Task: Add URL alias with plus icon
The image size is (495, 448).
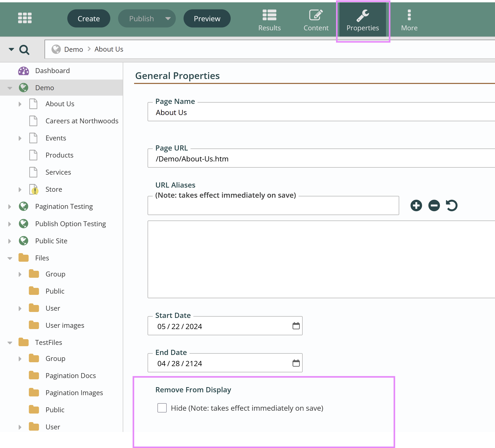Action: [416, 205]
